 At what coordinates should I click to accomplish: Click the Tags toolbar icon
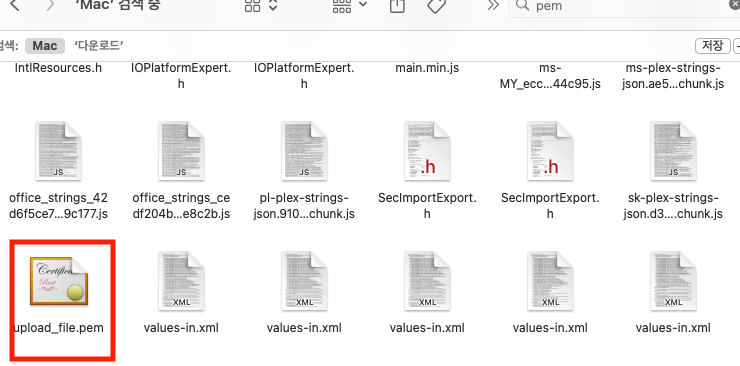point(437,5)
